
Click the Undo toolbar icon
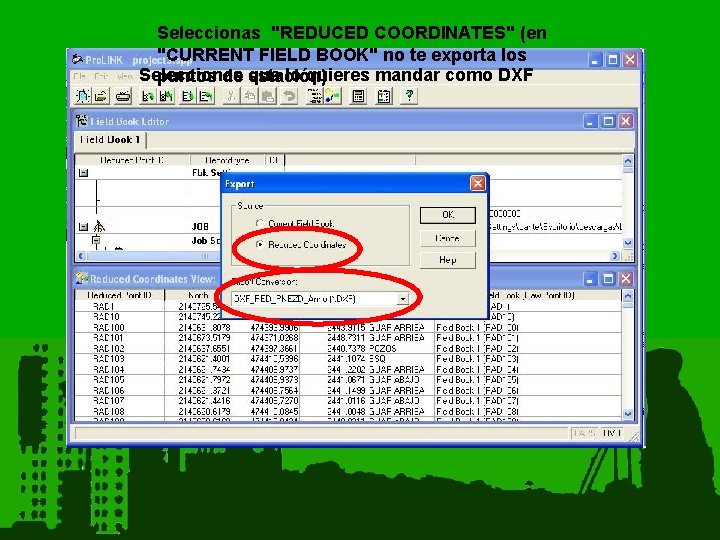[289, 96]
